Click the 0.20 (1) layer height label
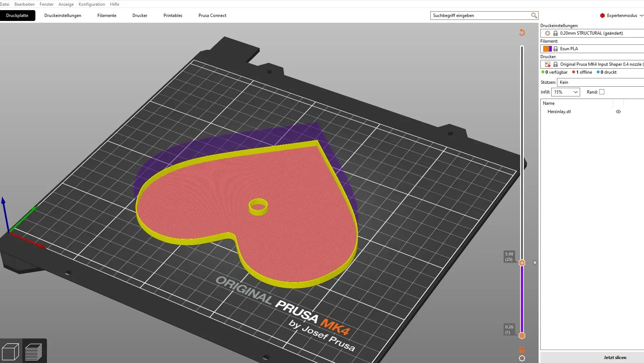This screenshot has height=363, width=644. click(x=509, y=329)
